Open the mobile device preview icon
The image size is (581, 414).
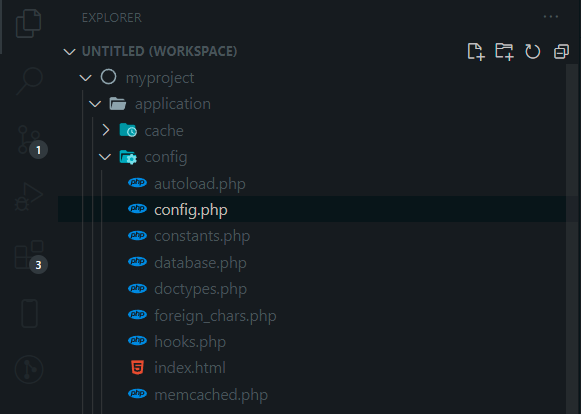[x=29, y=314]
